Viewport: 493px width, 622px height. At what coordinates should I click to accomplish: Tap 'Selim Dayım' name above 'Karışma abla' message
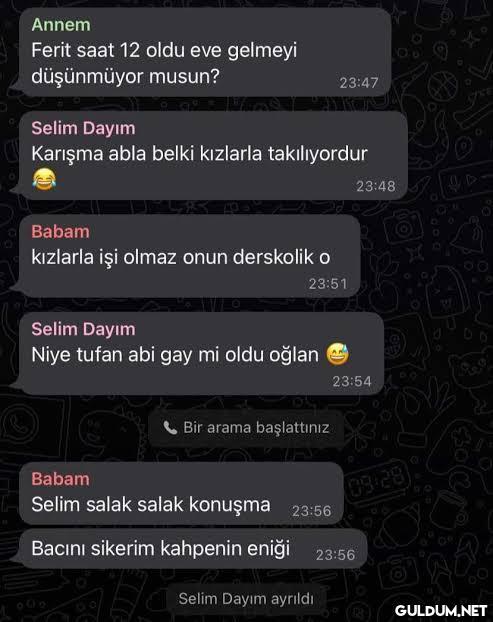[x=83, y=128]
